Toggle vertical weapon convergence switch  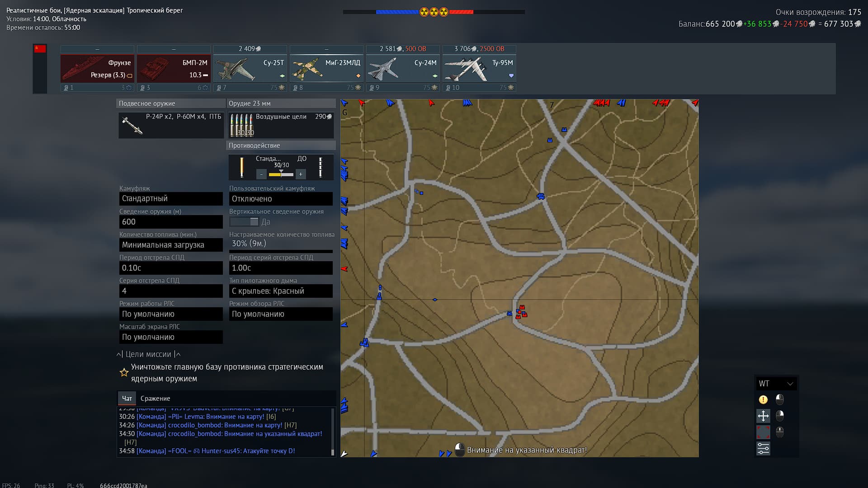[244, 222]
